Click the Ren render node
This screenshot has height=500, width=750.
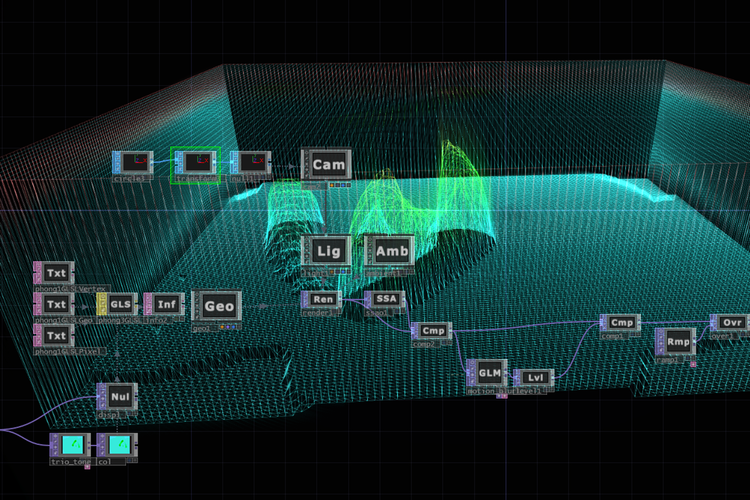[x=321, y=299]
